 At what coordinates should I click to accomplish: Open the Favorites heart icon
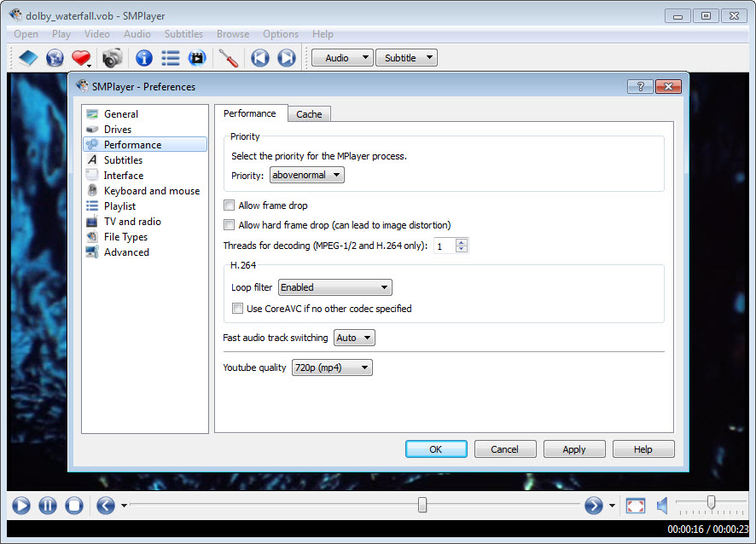pos(81,58)
